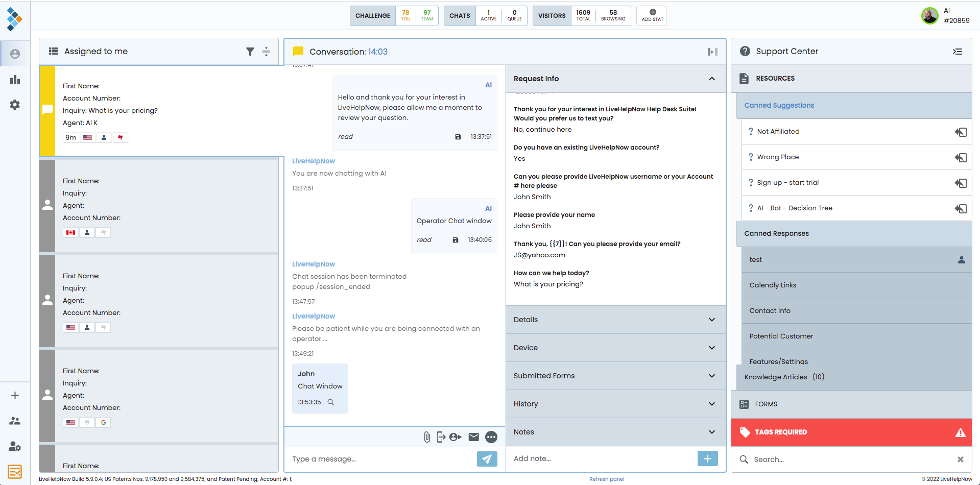
Task: Email the chat transcript via envelope icon
Action: [x=473, y=437]
